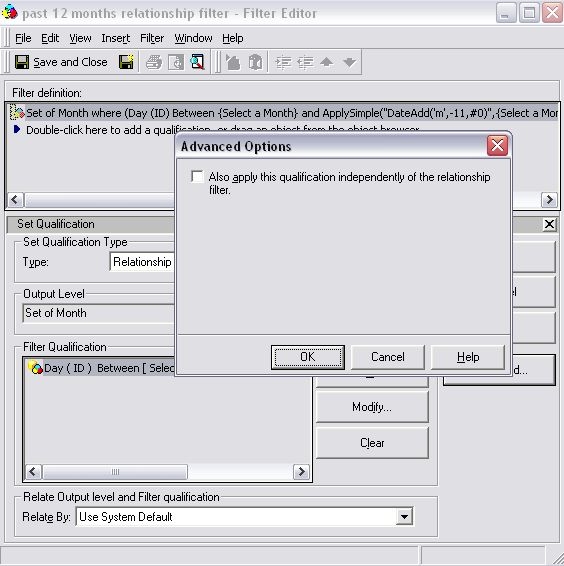Click the increase indent toolbar icon
Image resolution: width=564 pixels, height=566 pixels.
(283, 63)
